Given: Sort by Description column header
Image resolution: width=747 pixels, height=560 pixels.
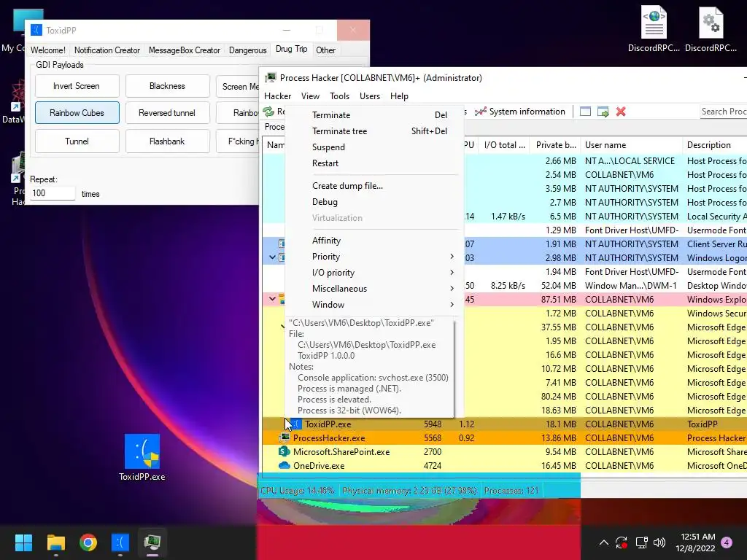Looking at the screenshot, I should (715, 145).
